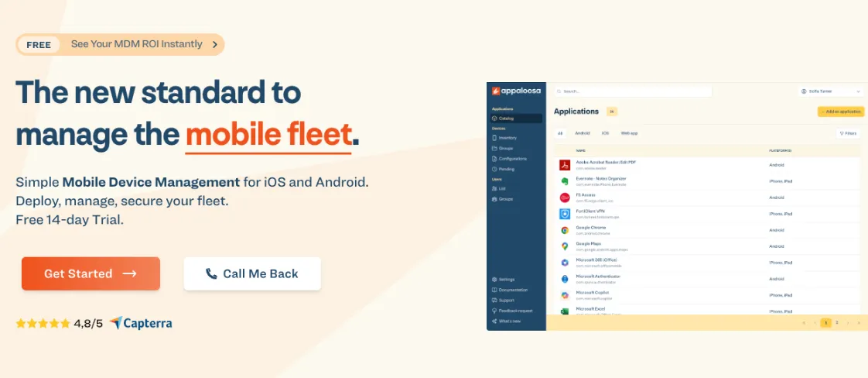Click the Google Maps app icon
This screenshot has height=378, width=868.
[x=565, y=246]
